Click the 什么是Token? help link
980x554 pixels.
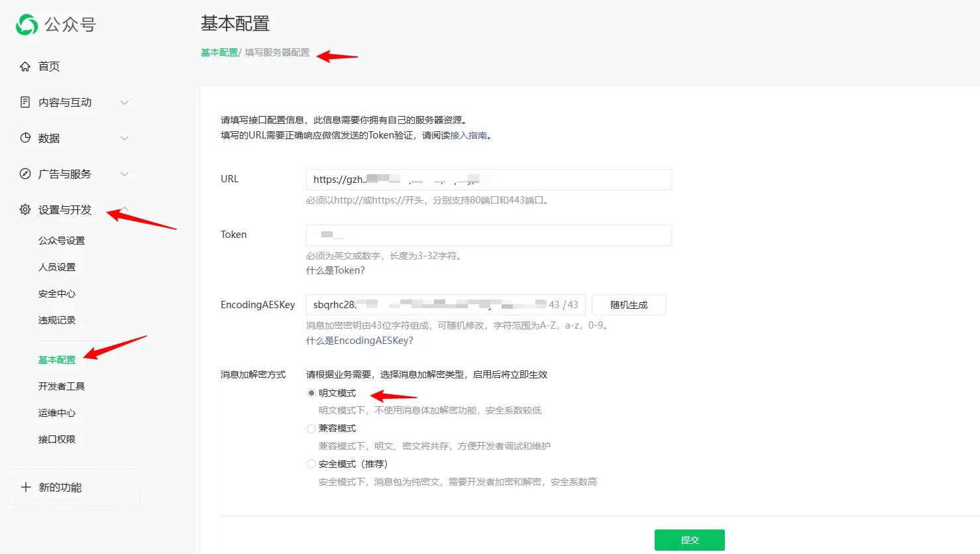(x=335, y=270)
